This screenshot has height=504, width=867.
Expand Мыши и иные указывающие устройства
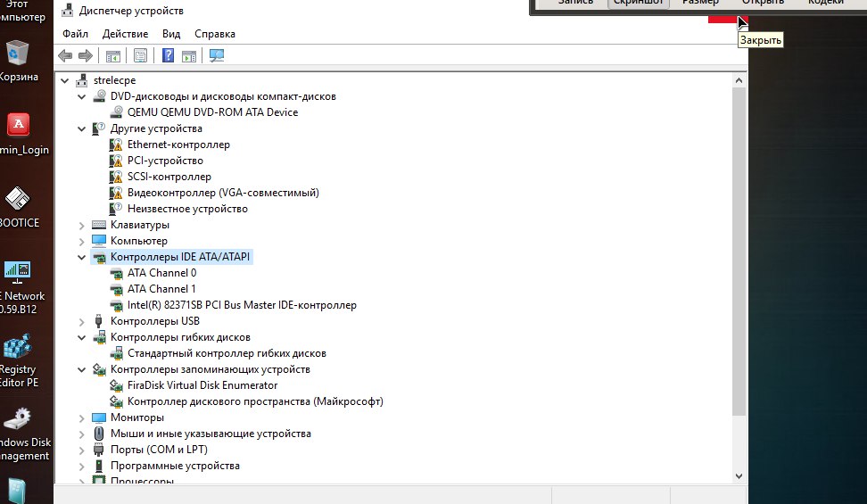tap(81, 434)
